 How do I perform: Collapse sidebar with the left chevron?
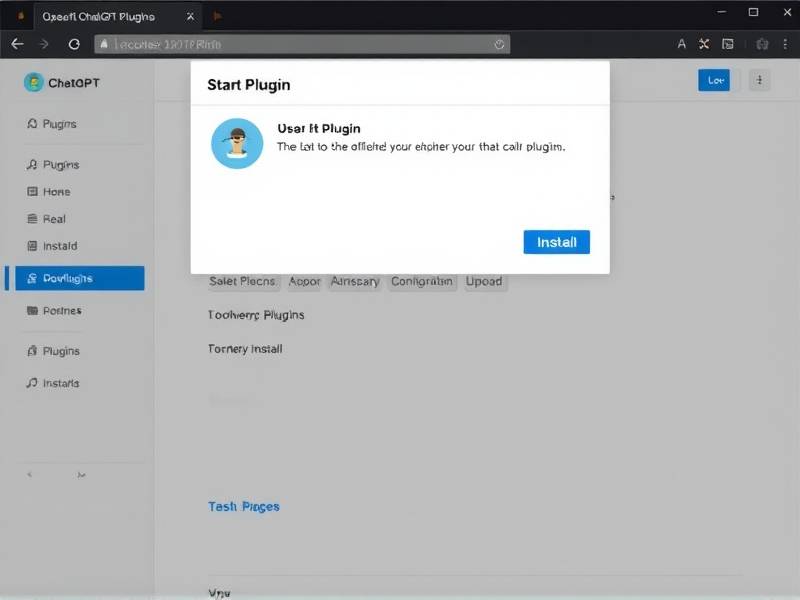tap(29, 476)
